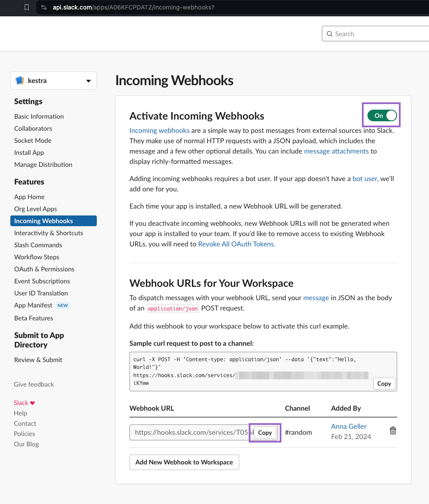Open Basic Information settings page
This screenshot has width=429, height=504.
click(x=39, y=117)
